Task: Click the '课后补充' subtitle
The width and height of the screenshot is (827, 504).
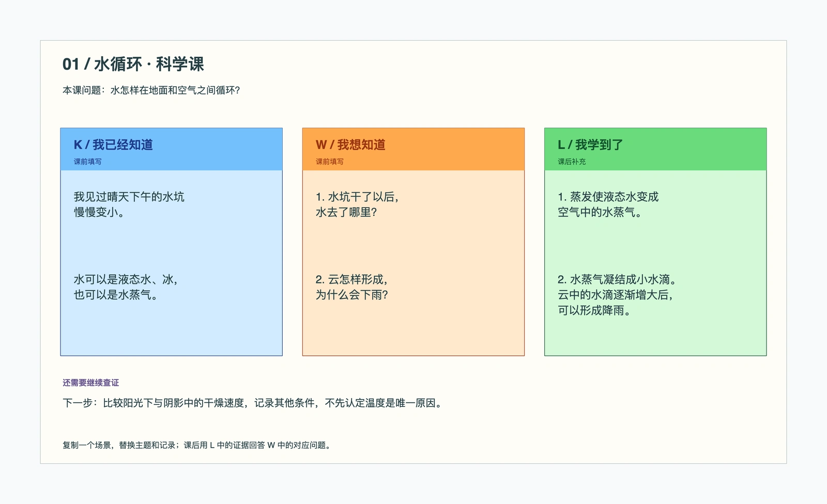Action: pos(572,162)
